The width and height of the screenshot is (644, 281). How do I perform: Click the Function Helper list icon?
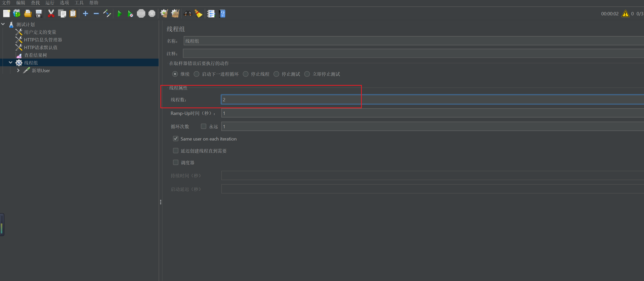(x=211, y=14)
